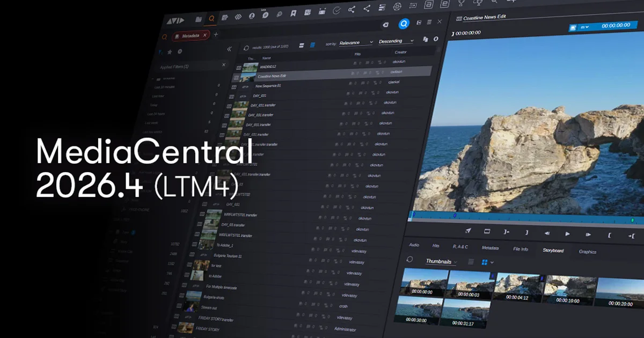The width and height of the screenshot is (644, 338).
Task: Sort by the Creator column header
Action: click(x=400, y=52)
